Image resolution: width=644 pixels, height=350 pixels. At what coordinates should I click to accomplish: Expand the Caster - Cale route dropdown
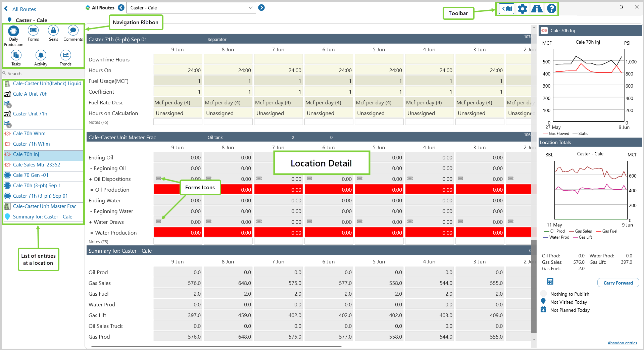click(250, 8)
